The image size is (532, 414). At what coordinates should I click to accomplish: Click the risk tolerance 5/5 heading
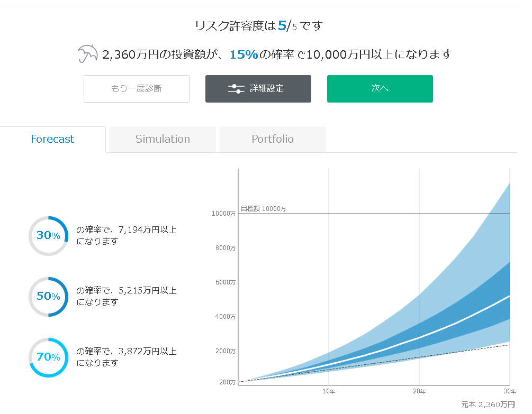click(258, 26)
